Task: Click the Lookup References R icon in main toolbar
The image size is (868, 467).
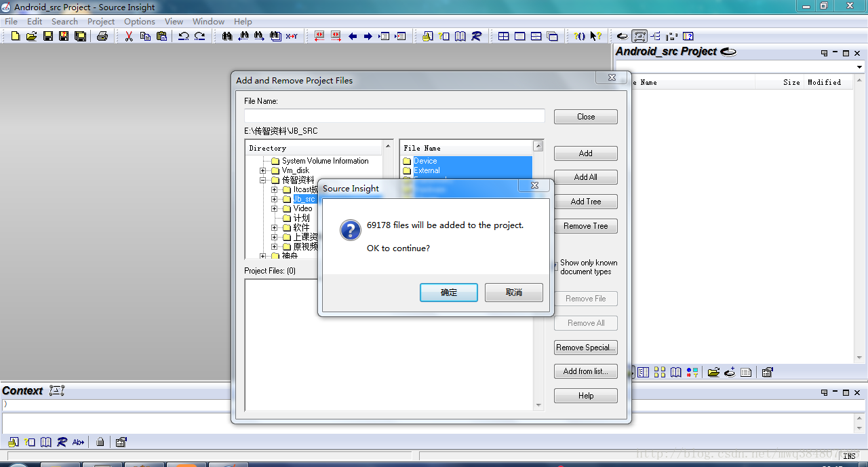Action: (477, 36)
